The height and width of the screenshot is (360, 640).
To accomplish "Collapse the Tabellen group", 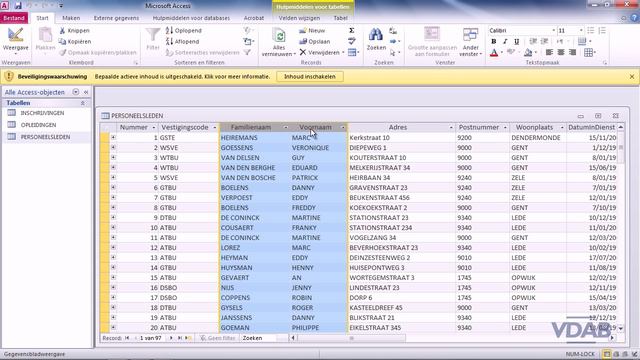I will pos(82,103).
